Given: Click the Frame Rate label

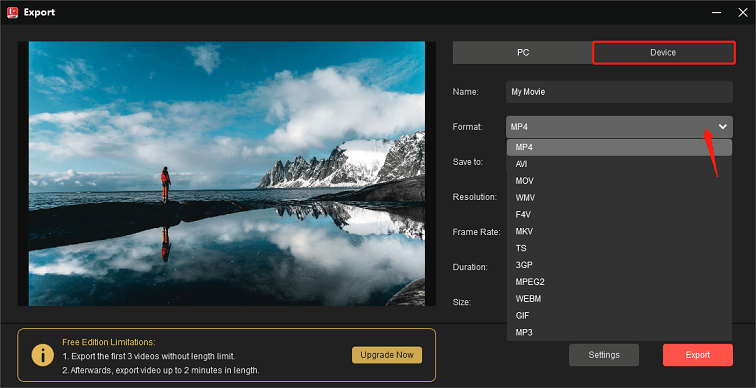Looking at the screenshot, I should 476,232.
